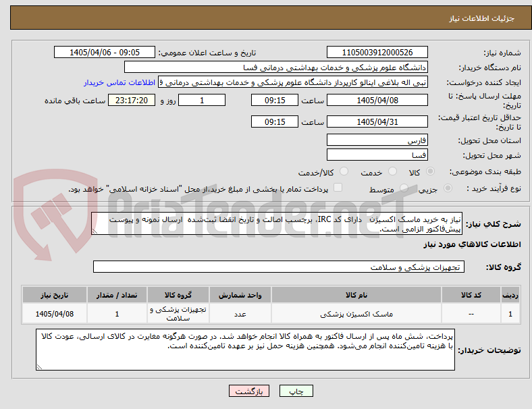Image resolution: width=532 pixels, height=409 pixels.
Task: Click the price validity time 09:15 field
Action: point(275,121)
